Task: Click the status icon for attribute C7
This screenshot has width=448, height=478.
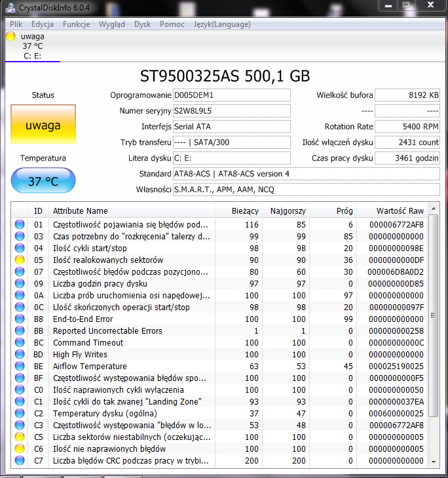Action: coord(20,460)
